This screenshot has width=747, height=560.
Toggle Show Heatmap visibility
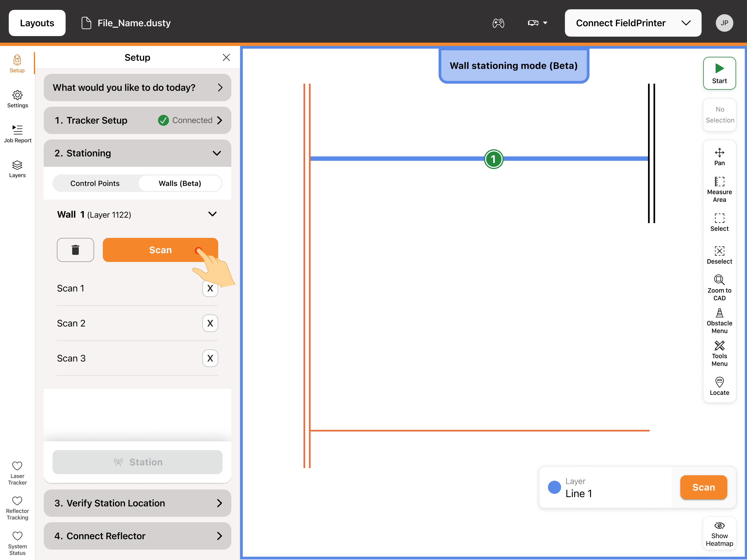(x=719, y=534)
